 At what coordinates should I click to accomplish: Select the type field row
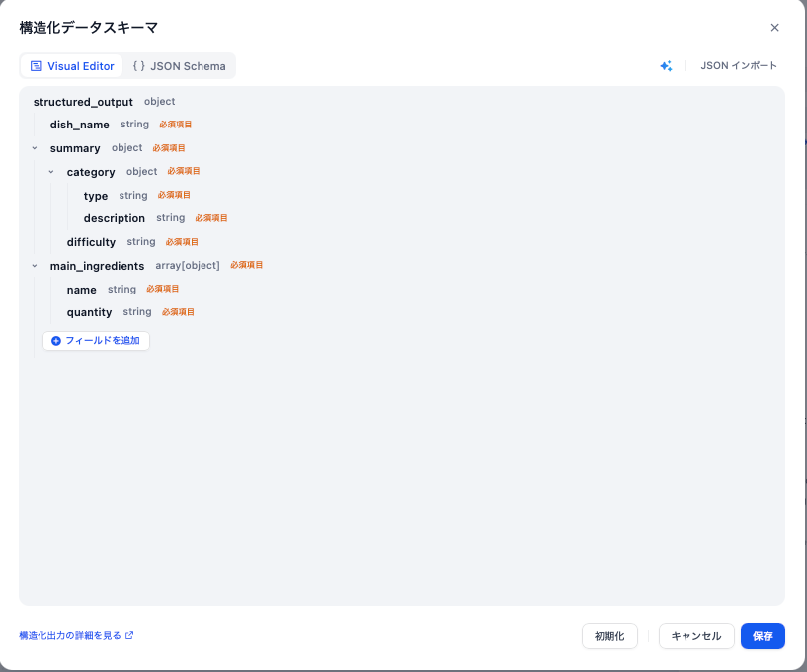tap(96, 196)
